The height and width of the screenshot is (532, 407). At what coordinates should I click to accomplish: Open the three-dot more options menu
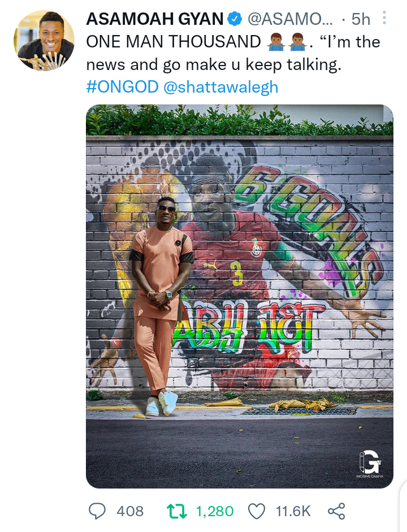pos(384,18)
